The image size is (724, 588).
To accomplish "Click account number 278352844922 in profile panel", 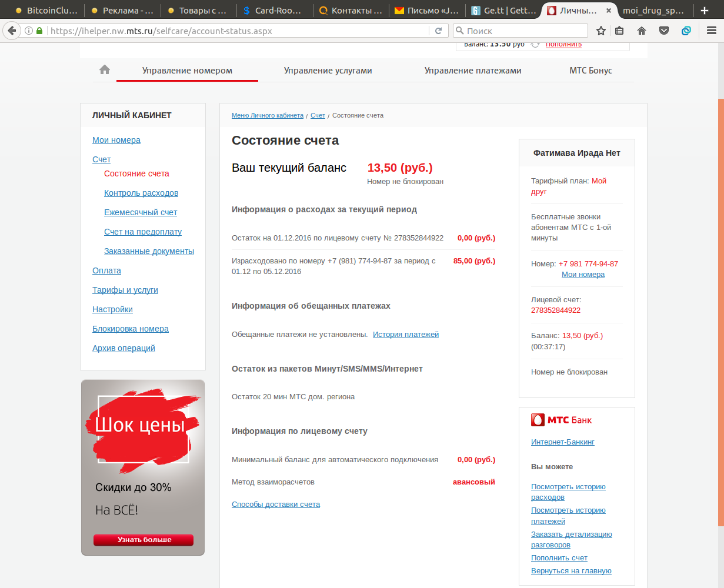I will tap(556, 310).
